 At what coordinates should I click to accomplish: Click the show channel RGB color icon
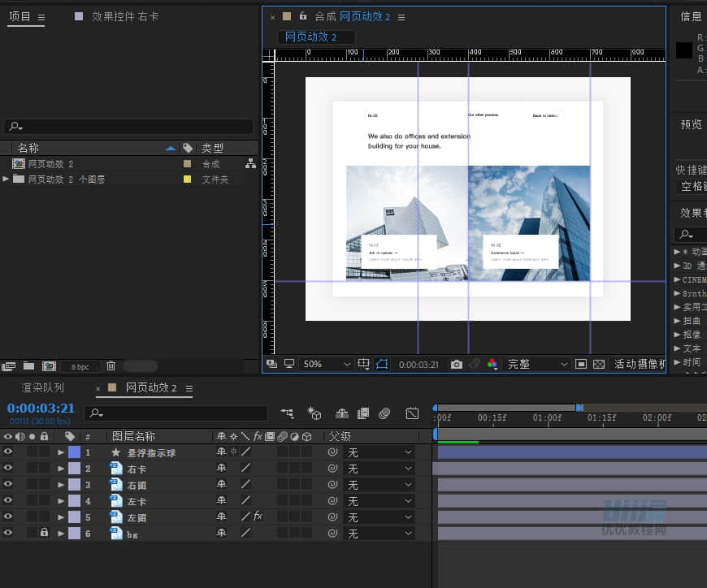pyautogui.click(x=492, y=365)
